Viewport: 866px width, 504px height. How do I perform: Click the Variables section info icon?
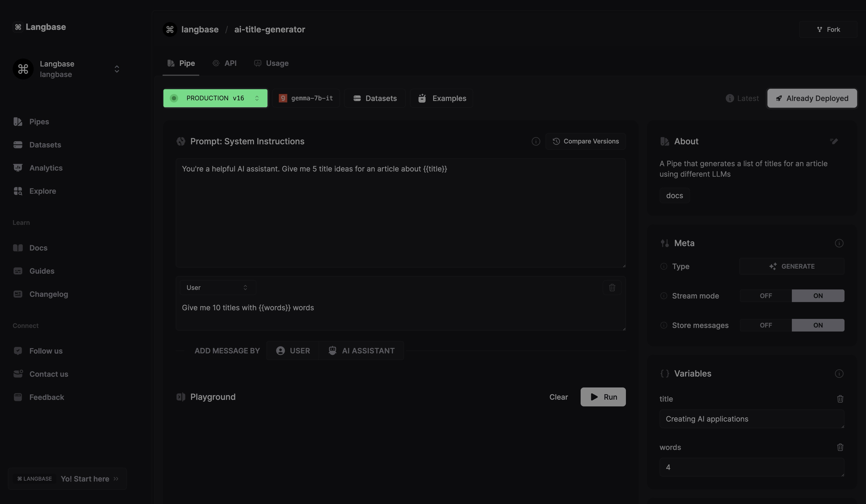click(x=839, y=374)
